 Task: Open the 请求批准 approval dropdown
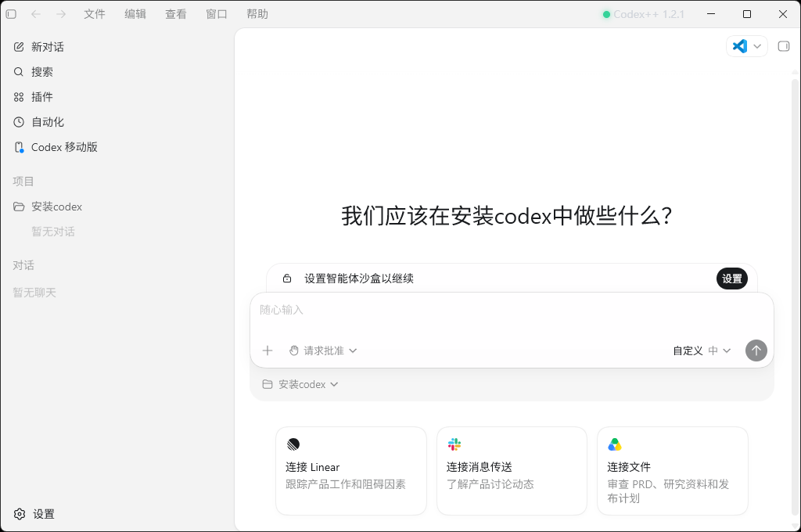(x=323, y=350)
